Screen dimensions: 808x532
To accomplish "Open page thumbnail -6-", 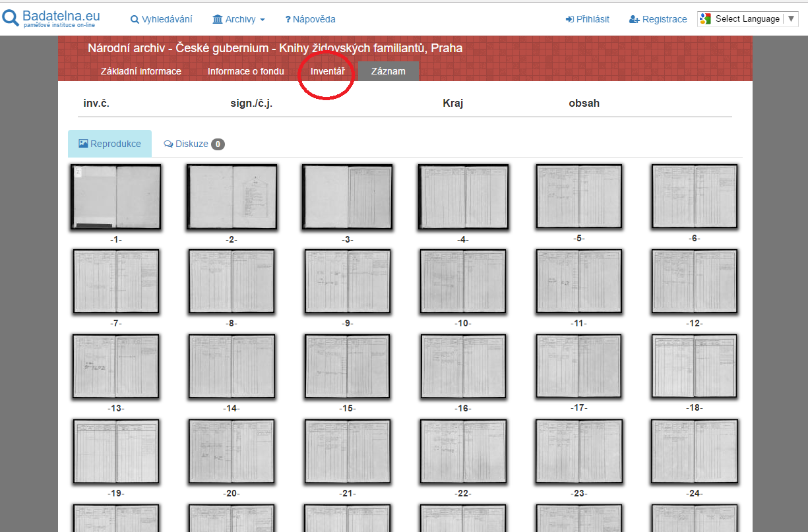I will point(695,196).
